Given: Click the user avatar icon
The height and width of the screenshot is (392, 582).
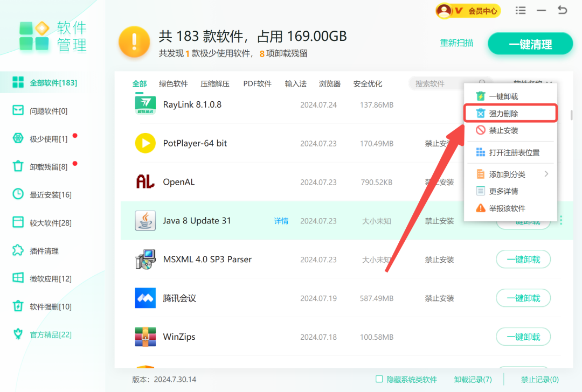Looking at the screenshot, I should click(x=444, y=10).
